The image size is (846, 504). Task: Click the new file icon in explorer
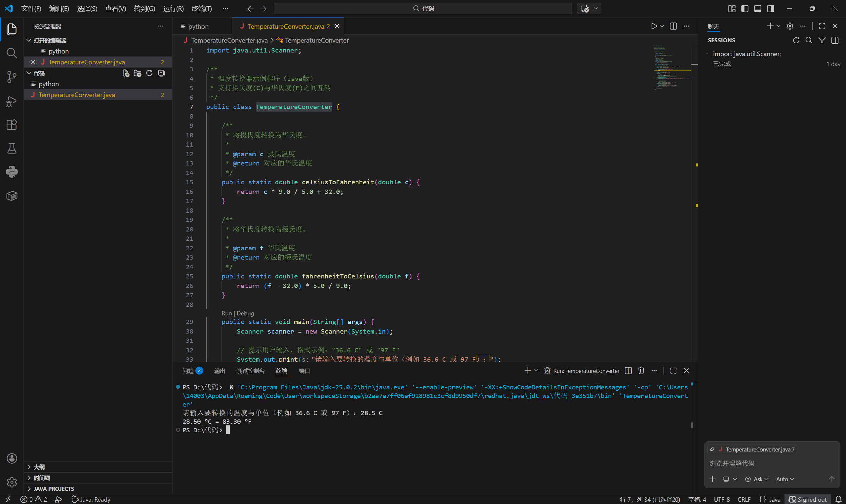tap(126, 73)
